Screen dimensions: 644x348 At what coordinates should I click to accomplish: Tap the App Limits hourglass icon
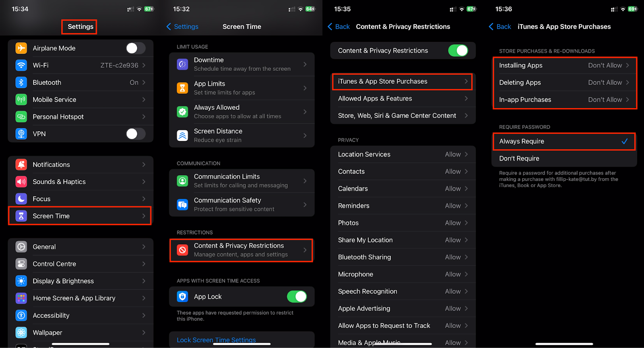[x=182, y=88]
